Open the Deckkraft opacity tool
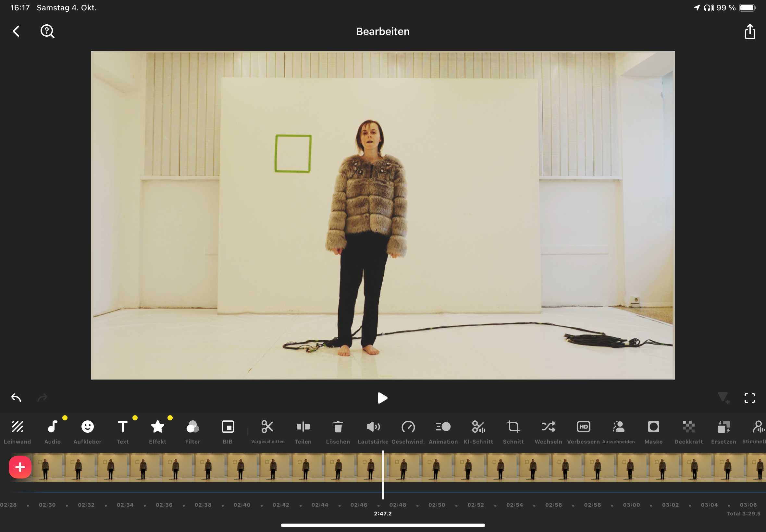 [x=689, y=432]
